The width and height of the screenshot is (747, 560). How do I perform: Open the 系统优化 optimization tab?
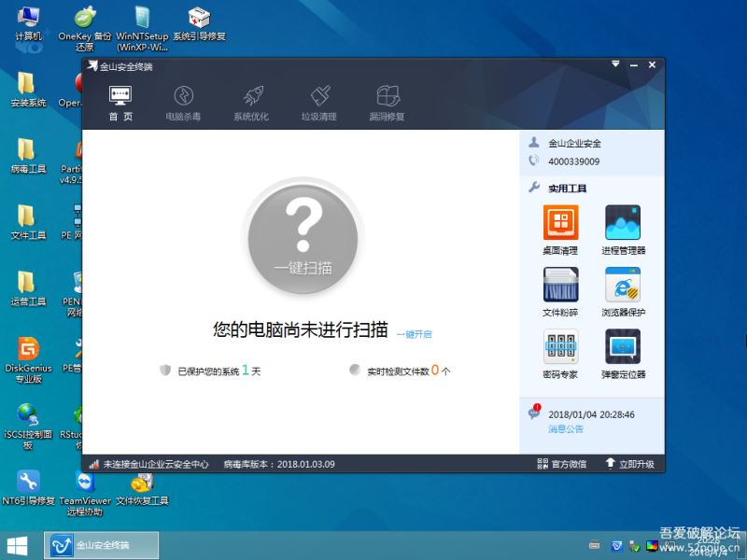pos(251,104)
